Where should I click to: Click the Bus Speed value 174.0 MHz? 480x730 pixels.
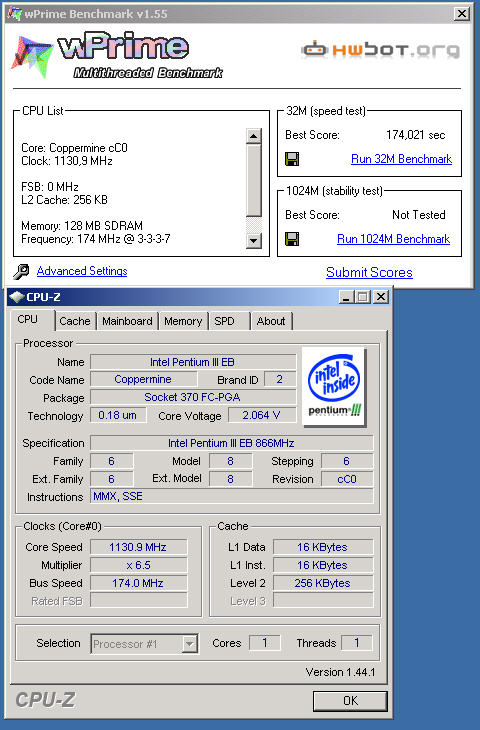pyautogui.click(x=138, y=583)
